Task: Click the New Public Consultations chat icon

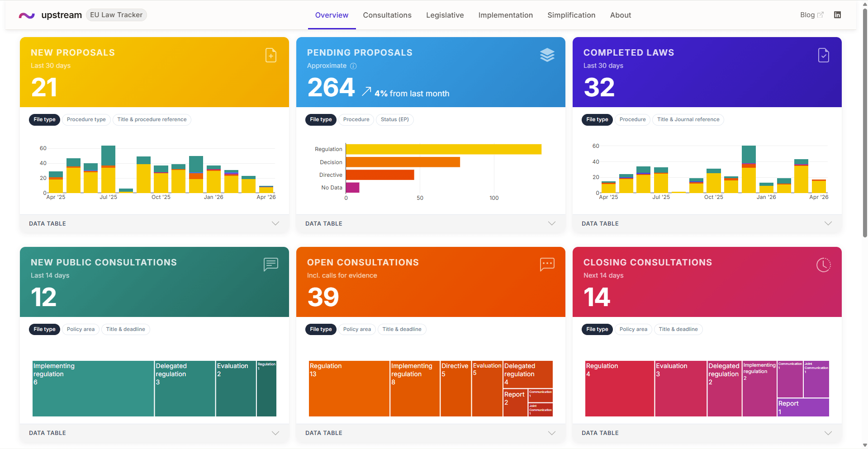Action: (x=270, y=264)
